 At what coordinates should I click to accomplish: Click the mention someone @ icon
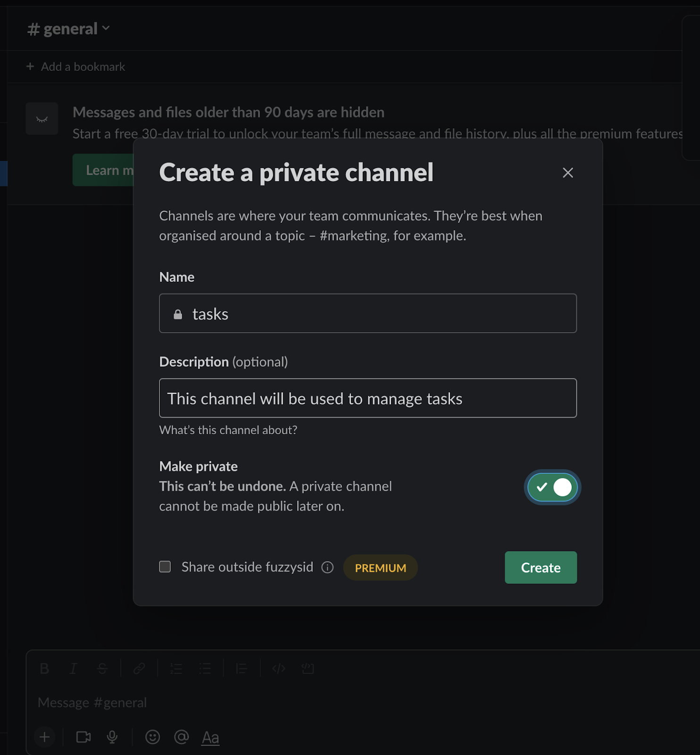[x=181, y=737]
